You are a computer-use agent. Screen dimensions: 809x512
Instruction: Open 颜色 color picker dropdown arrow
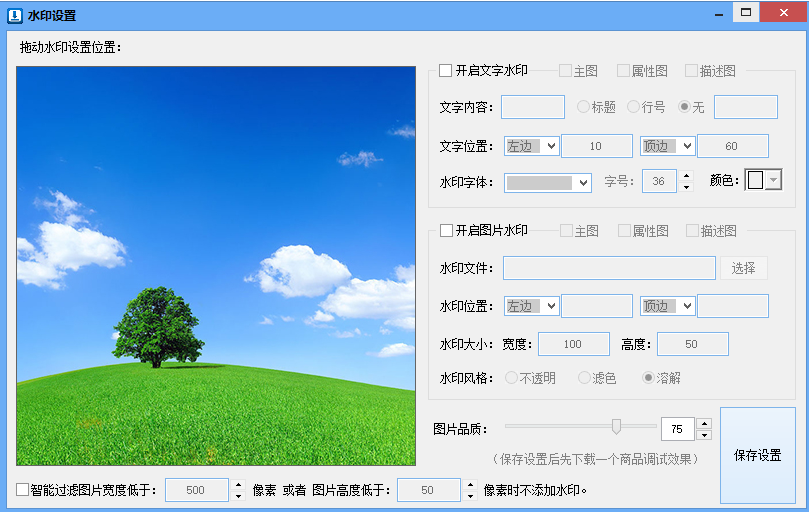click(773, 180)
